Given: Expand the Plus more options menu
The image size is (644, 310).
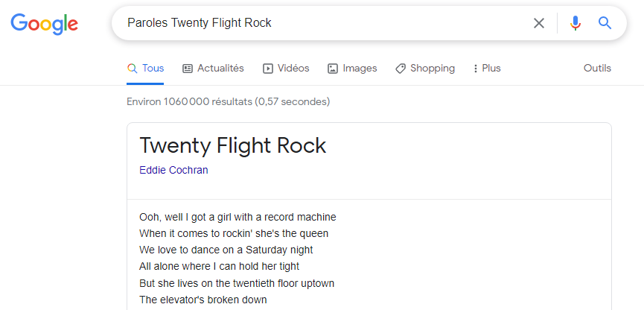Looking at the screenshot, I should click(x=487, y=69).
